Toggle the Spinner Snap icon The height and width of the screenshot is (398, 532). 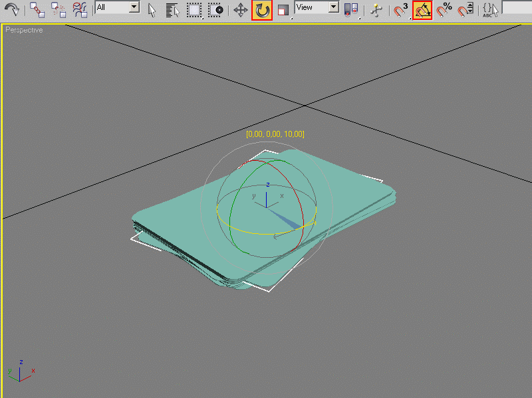click(x=465, y=10)
